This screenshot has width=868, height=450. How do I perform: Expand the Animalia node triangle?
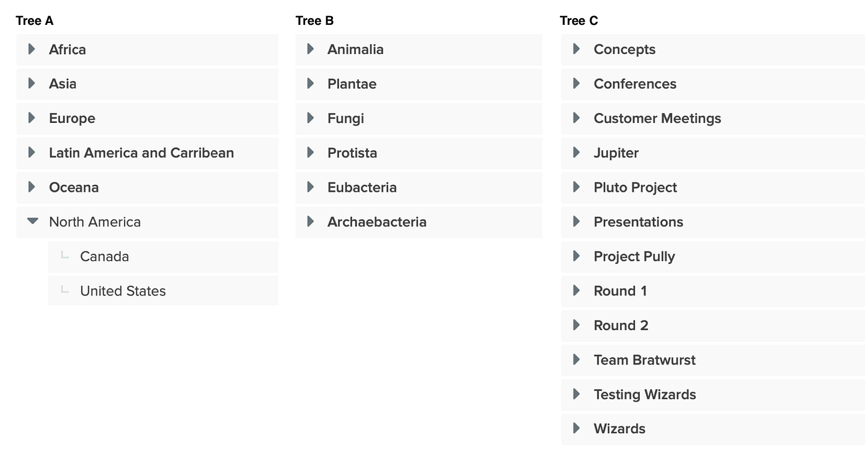point(311,49)
